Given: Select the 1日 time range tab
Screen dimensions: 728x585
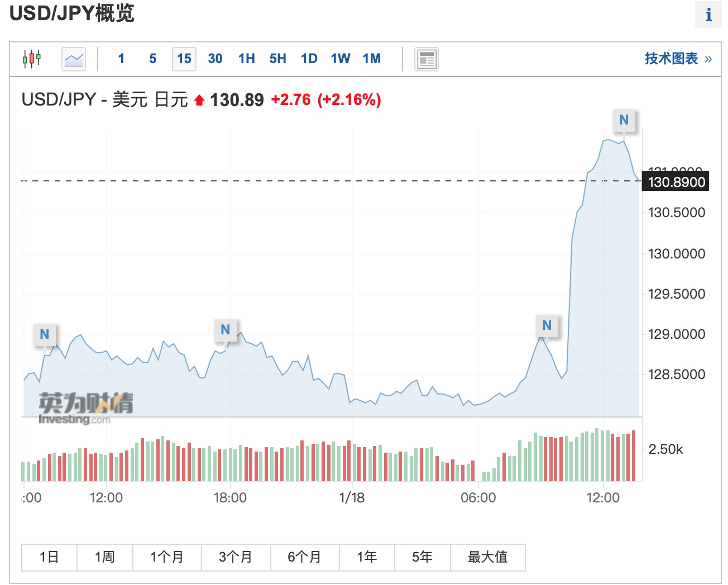Looking at the screenshot, I should [x=49, y=557].
